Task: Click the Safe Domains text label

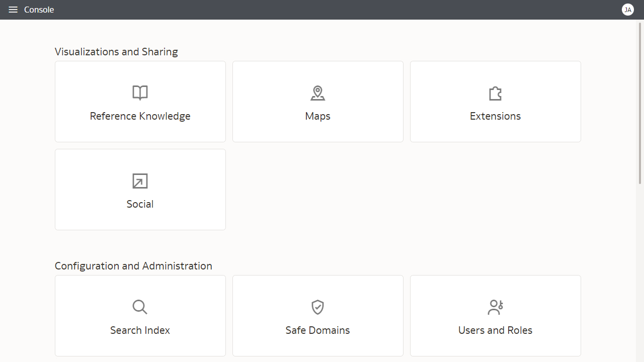Action: (317, 330)
